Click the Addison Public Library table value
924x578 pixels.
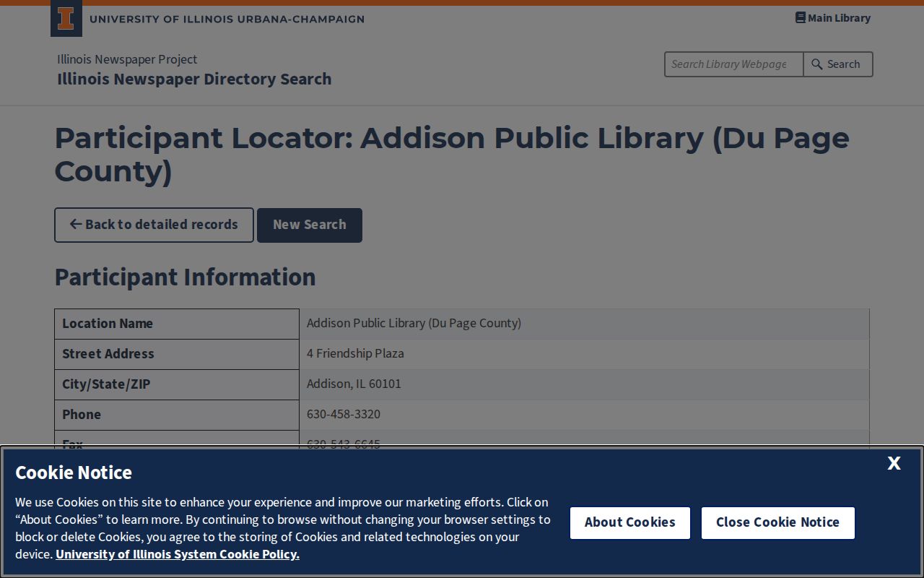tap(414, 324)
